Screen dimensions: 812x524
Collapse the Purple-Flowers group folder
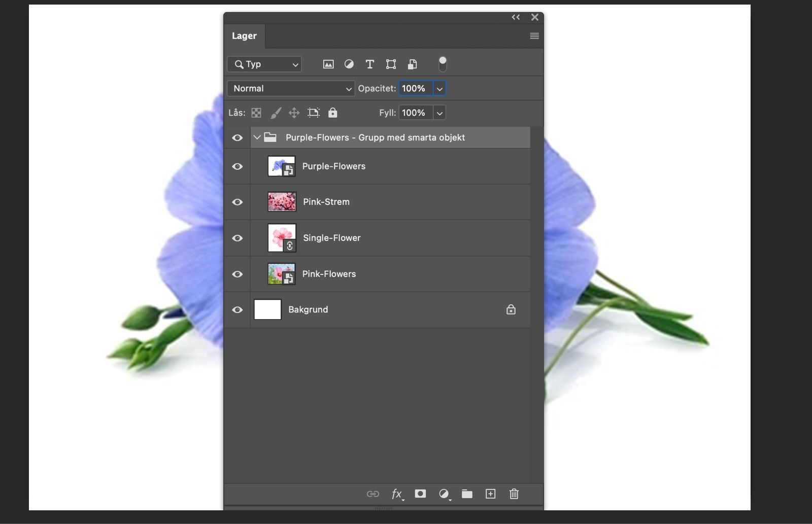(x=257, y=137)
